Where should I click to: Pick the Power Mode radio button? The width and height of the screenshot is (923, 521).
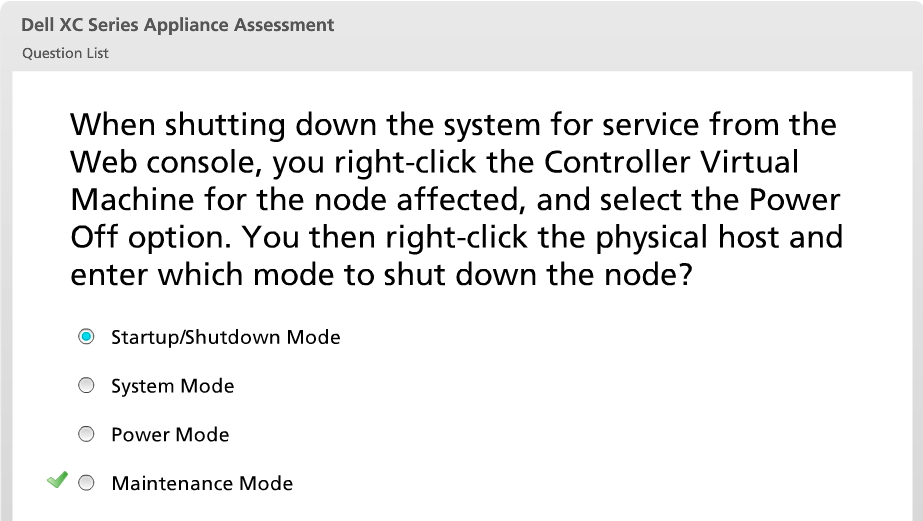click(x=87, y=435)
